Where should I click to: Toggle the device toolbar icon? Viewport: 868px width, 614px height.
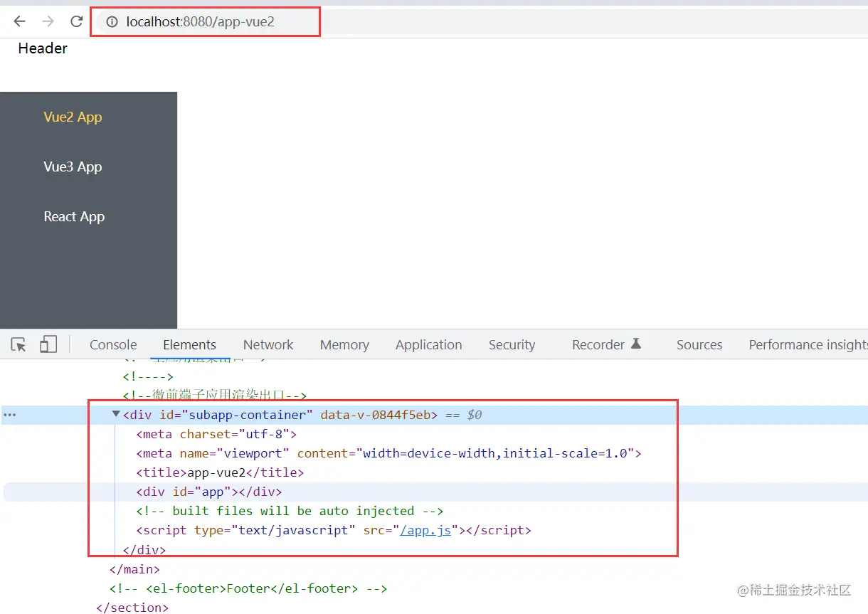coord(48,345)
